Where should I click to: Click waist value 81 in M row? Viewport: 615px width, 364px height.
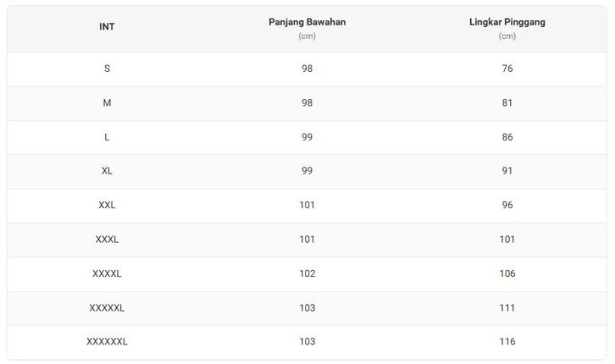coord(507,103)
